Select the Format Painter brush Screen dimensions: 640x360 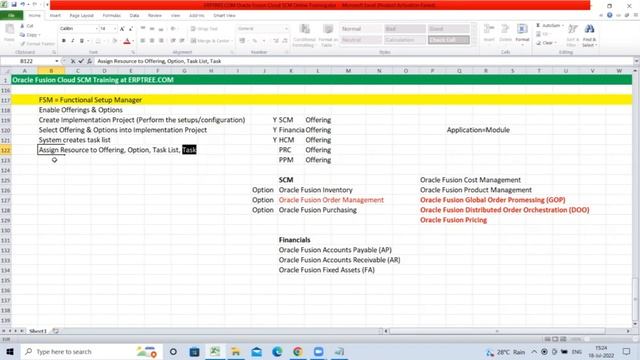click(37, 44)
